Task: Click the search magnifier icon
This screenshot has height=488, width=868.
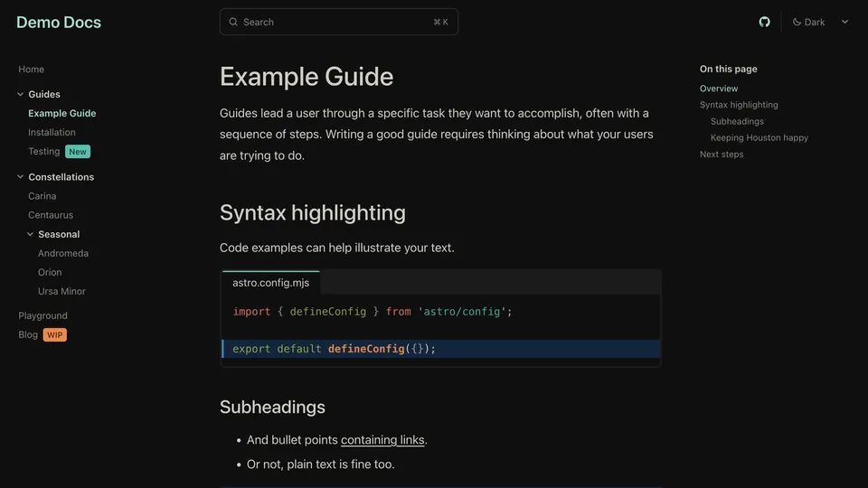Action: tap(234, 22)
